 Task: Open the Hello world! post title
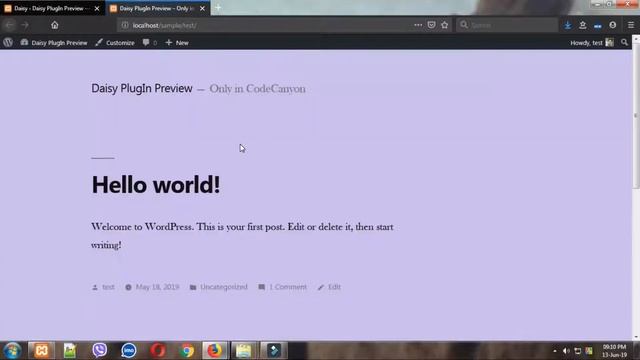coord(156,184)
